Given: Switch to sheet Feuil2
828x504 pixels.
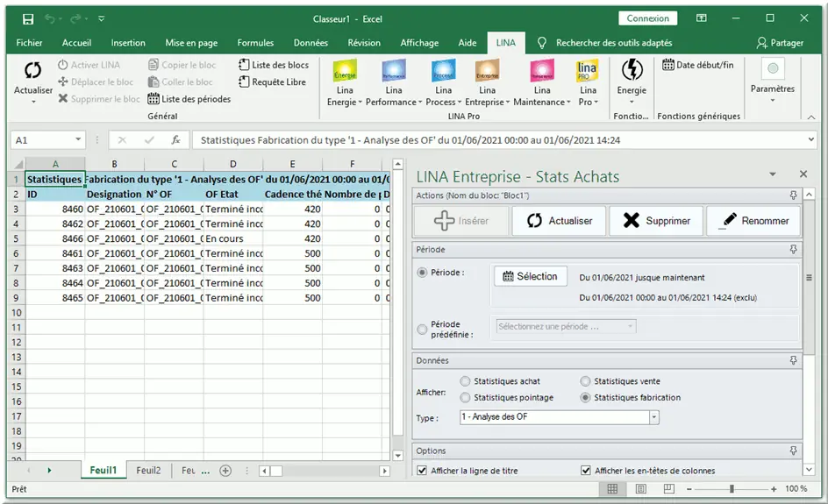Looking at the screenshot, I should point(148,470).
